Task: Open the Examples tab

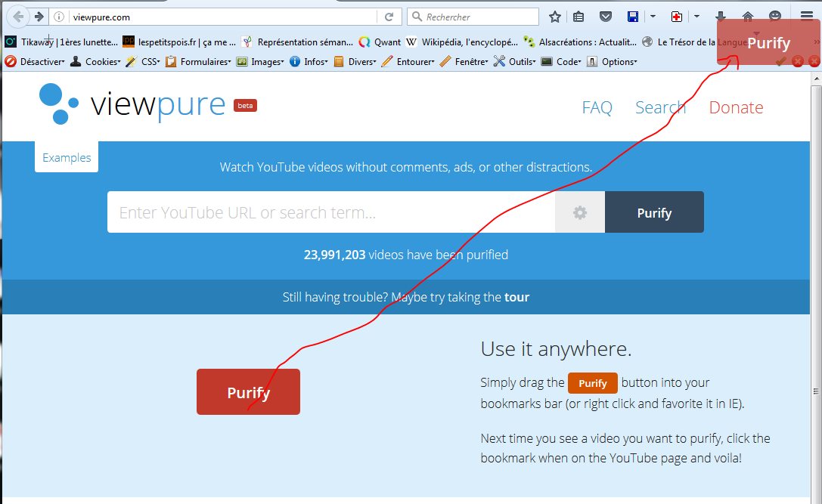Action: pos(67,158)
